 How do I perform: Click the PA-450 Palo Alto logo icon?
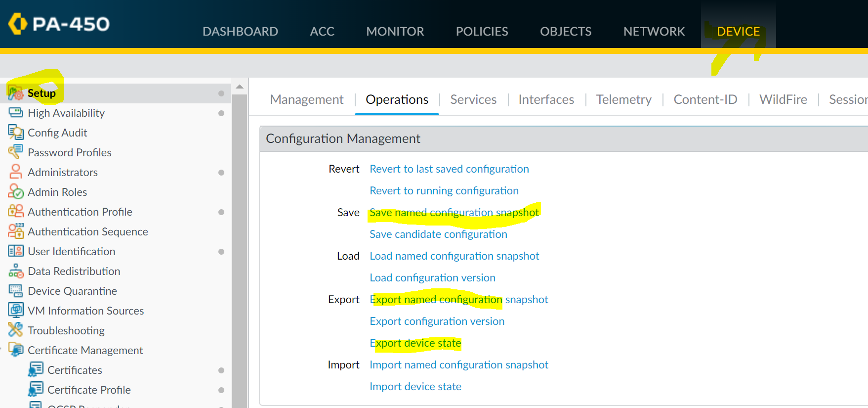(18, 24)
